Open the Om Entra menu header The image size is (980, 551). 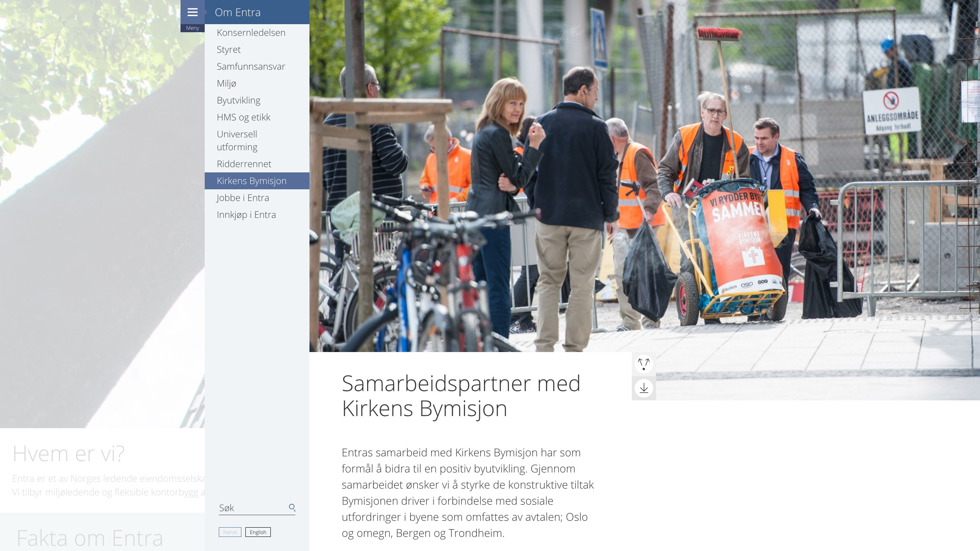(257, 12)
